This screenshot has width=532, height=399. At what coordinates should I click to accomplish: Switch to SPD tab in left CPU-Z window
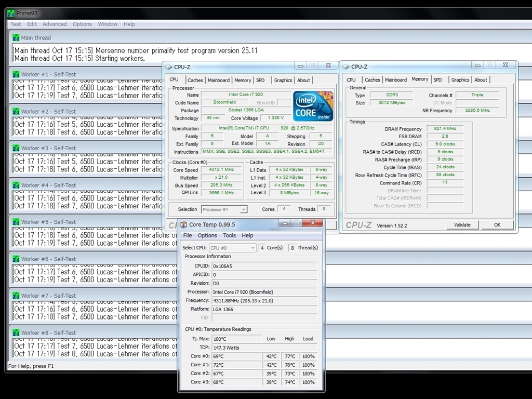(x=261, y=81)
